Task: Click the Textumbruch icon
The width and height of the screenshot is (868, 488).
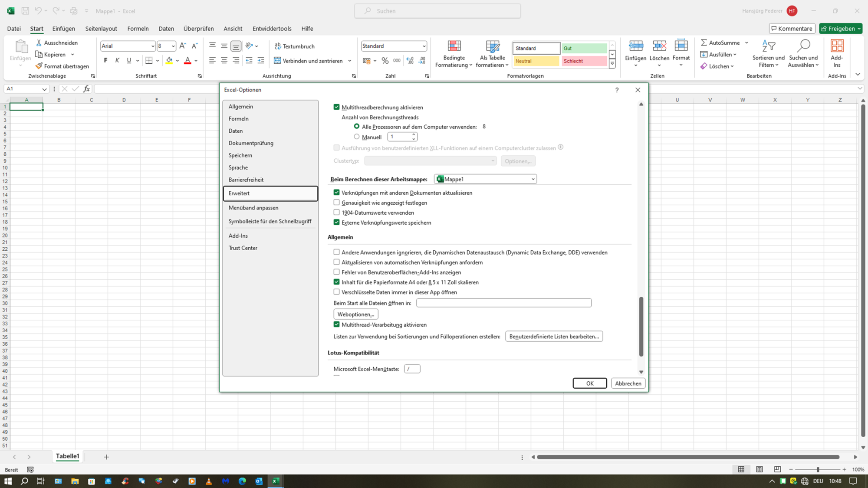Action: pyautogui.click(x=278, y=46)
